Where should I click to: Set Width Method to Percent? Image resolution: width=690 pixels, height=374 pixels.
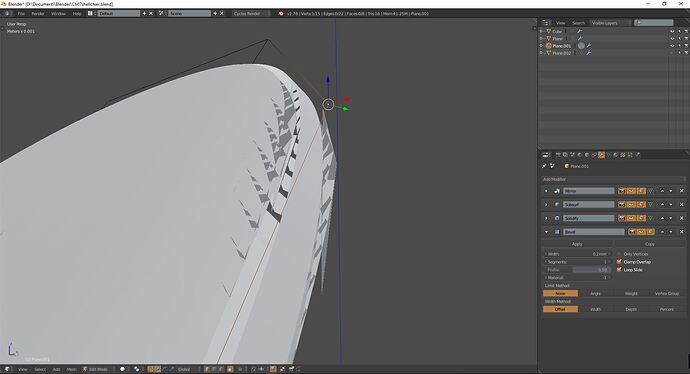coord(667,309)
